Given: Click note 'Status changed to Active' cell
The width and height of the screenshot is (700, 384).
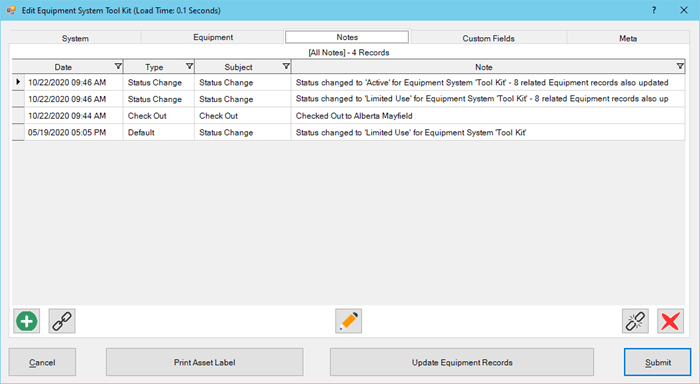Looking at the screenshot, I should (488, 82).
